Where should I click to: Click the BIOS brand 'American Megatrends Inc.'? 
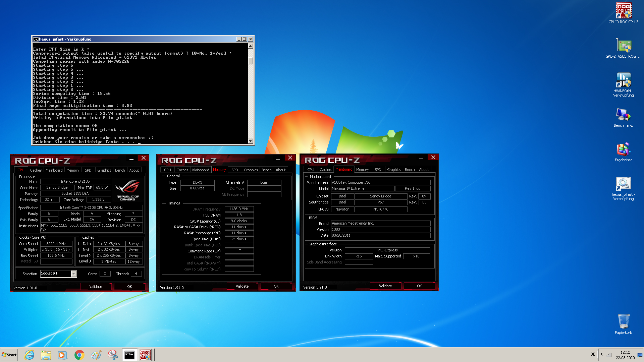click(x=381, y=223)
